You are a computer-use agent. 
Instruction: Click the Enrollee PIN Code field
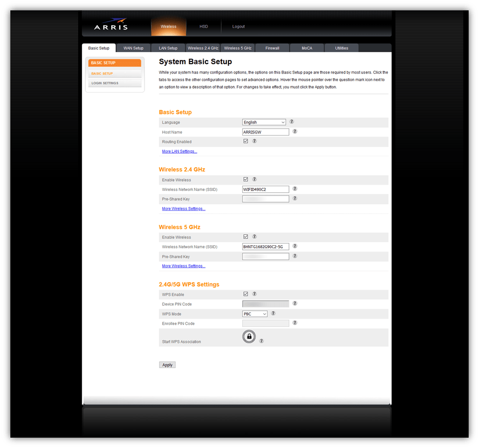pyautogui.click(x=266, y=323)
